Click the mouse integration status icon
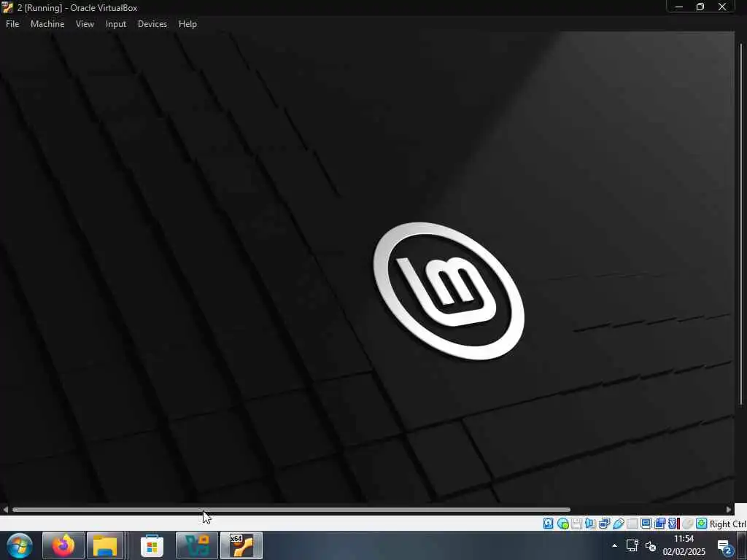 coord(687,524)
